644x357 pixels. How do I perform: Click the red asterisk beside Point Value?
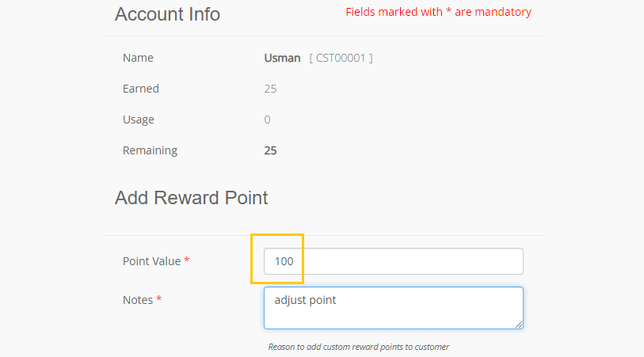coord(187,260)
